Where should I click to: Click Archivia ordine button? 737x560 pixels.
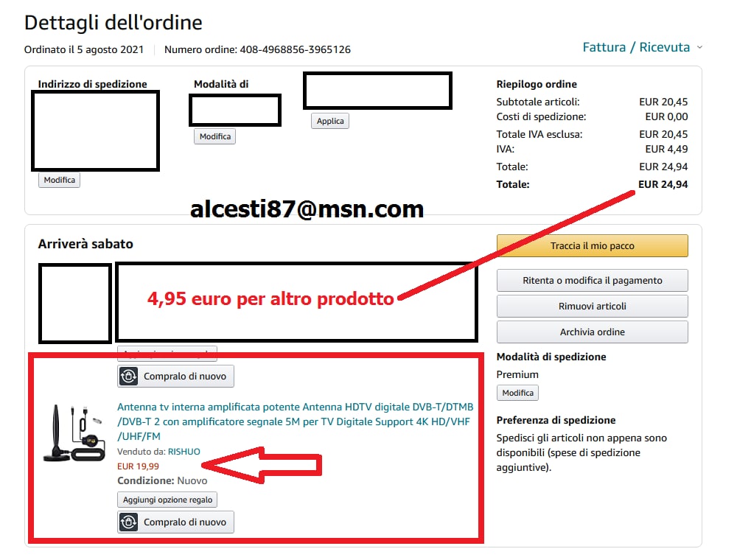point(593,332)
